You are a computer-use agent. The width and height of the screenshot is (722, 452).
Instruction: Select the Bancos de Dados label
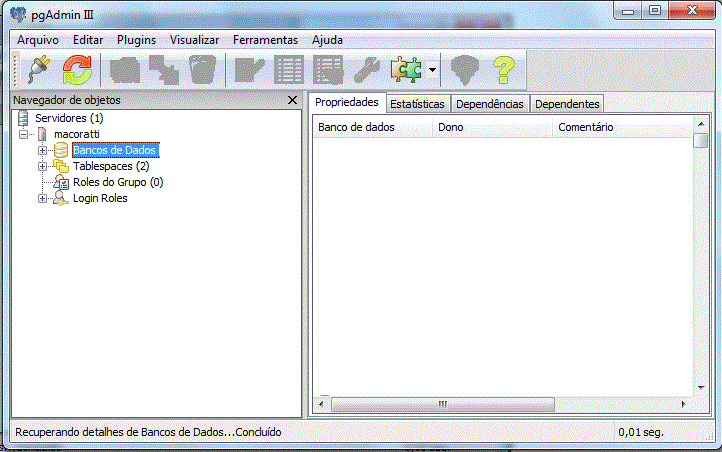tap(116, 150)
